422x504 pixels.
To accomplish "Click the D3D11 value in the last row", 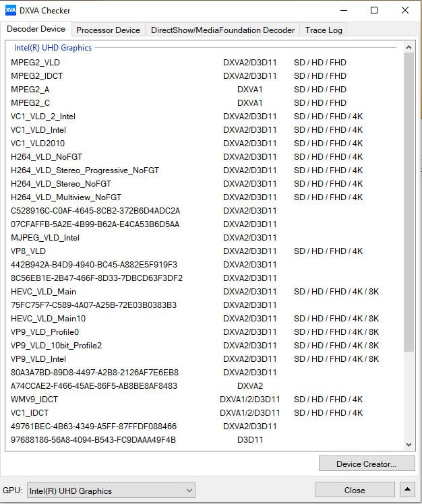I will (x=250, y=441).
